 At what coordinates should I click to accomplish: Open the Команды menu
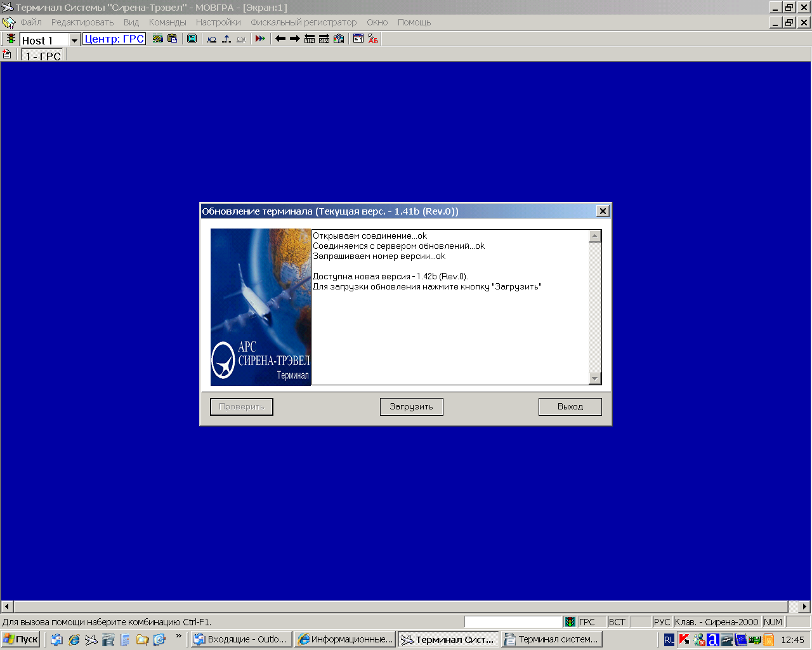167,22
